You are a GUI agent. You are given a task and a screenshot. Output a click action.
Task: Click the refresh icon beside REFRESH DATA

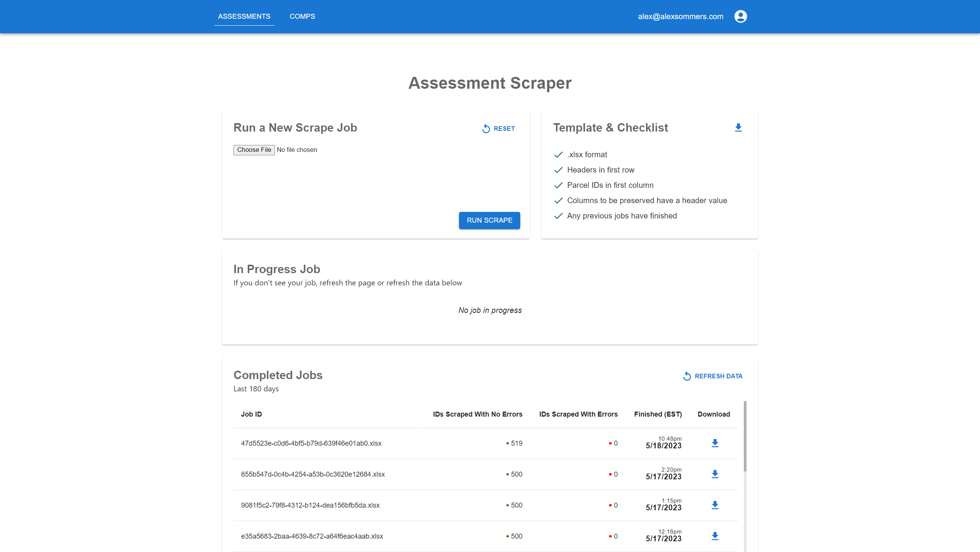686,376
